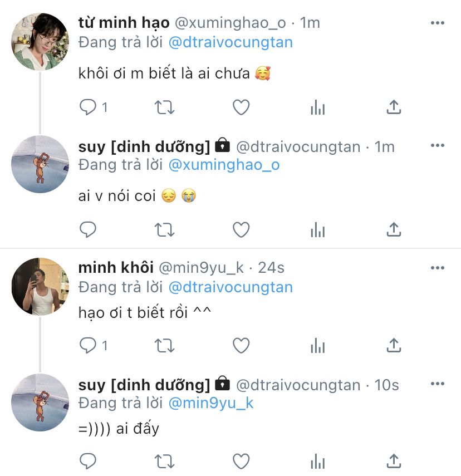Share từ minh hạo's tweet
Image resolution: width=461 pixels, height=476 pixels.
click(x=394, y=107)
